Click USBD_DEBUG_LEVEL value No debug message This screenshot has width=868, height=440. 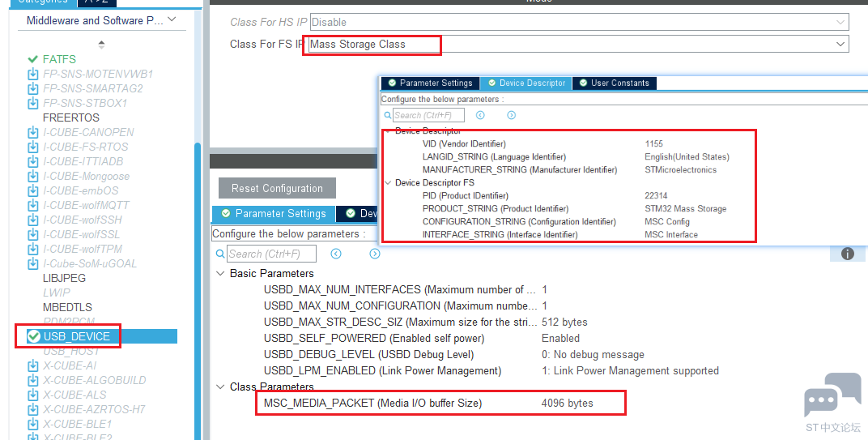pos(593,355)
